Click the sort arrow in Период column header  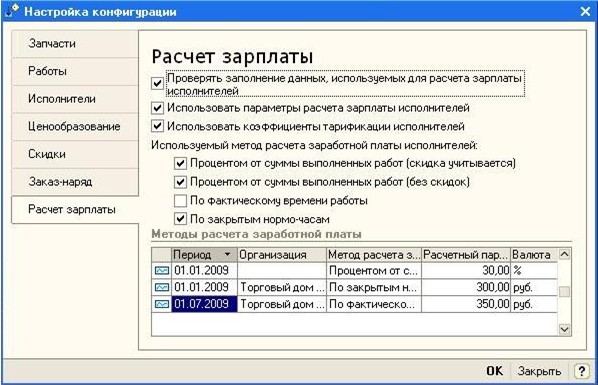(x=228, y=255)
